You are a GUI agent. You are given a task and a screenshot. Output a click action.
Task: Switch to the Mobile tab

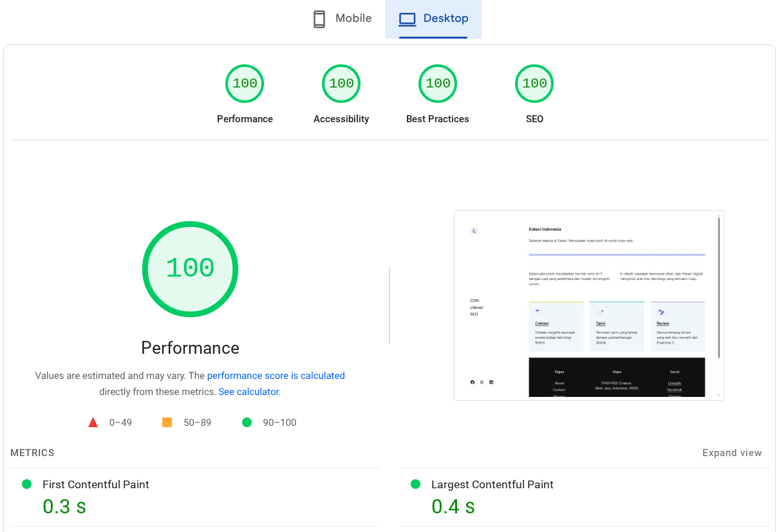[x=341, y=19]
